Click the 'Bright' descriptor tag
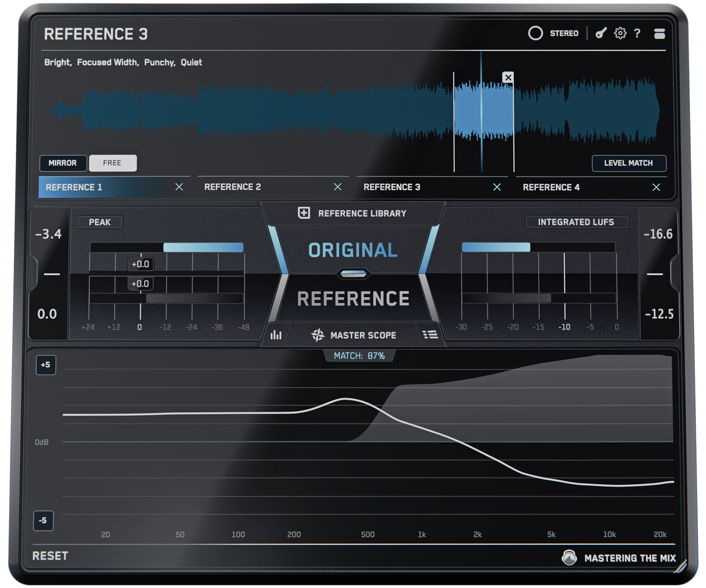Screen dimensions: 706x588 [x=58, y=62]
